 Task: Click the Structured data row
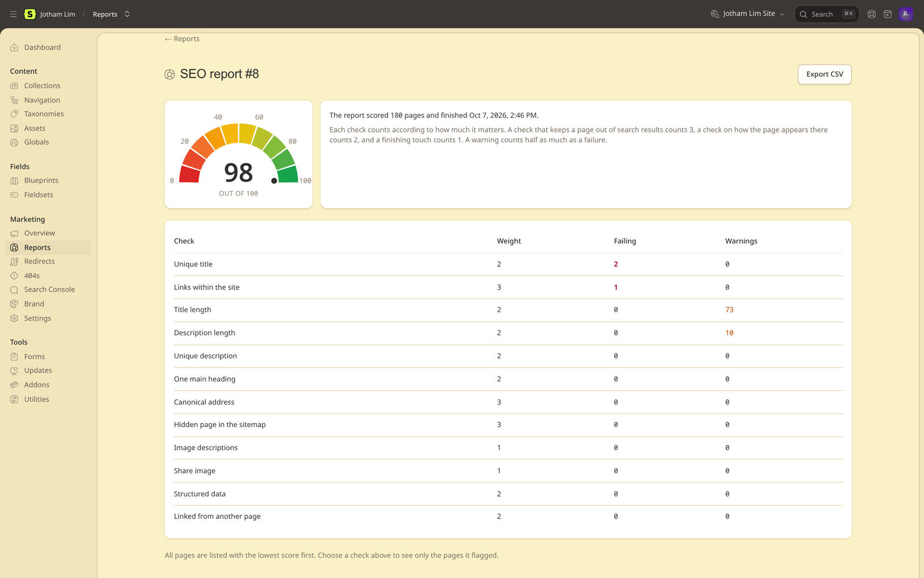pos(508,494)
